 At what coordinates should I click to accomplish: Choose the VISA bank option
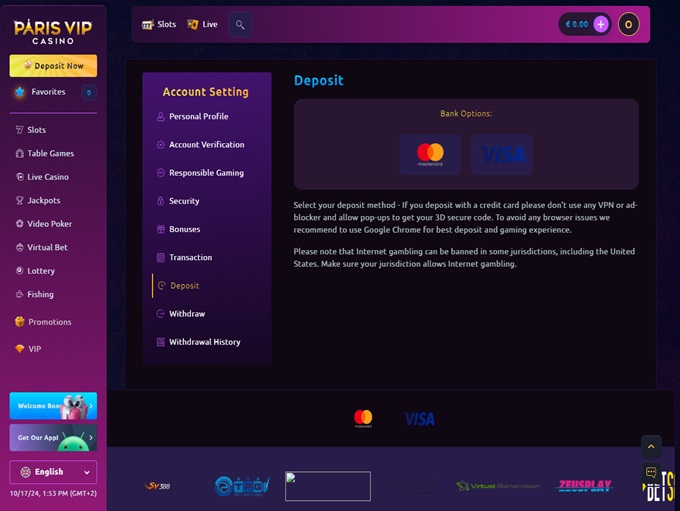(x=502, y=154)
